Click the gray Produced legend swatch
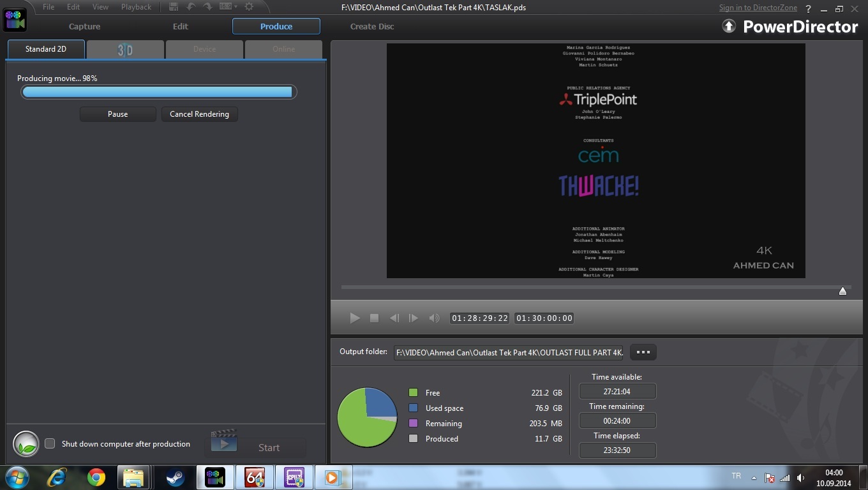 tap(413, 438)
